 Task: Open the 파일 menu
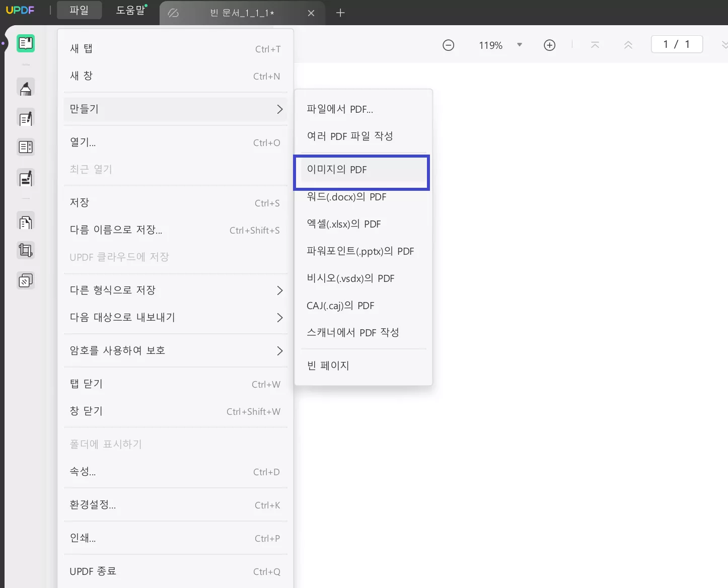coord(79,10)
